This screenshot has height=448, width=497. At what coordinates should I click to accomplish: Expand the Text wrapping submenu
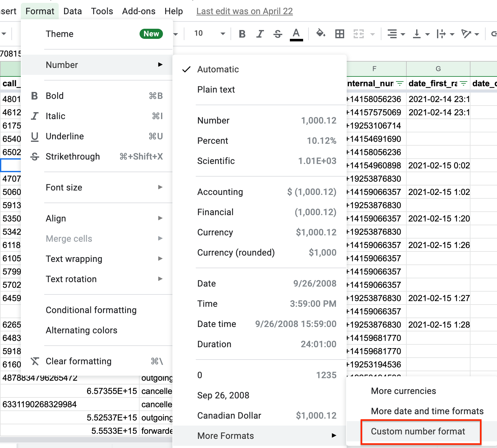[97, 259]
